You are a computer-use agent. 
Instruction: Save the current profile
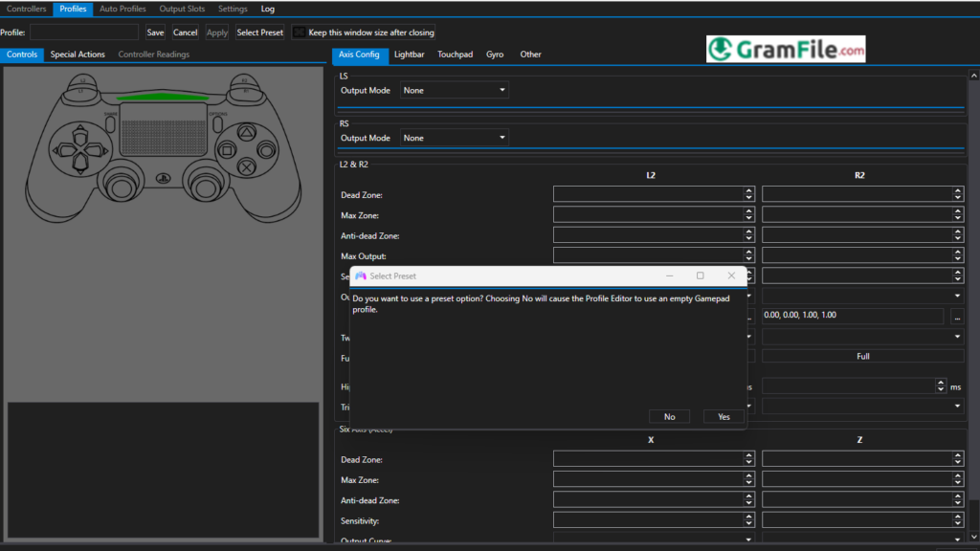pyautogui.click(x=154, y=32)
